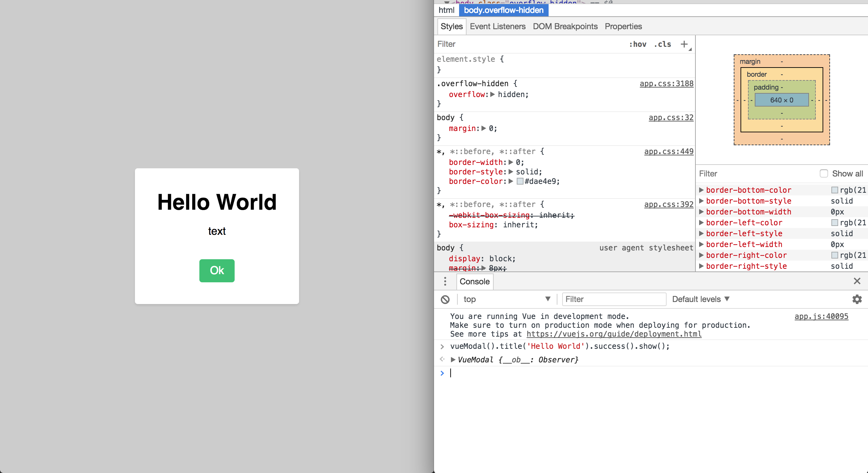Viewport: 868px width, 473px height.
Task: Open the Default levels dropdown
Action: (x=701, y=299)
